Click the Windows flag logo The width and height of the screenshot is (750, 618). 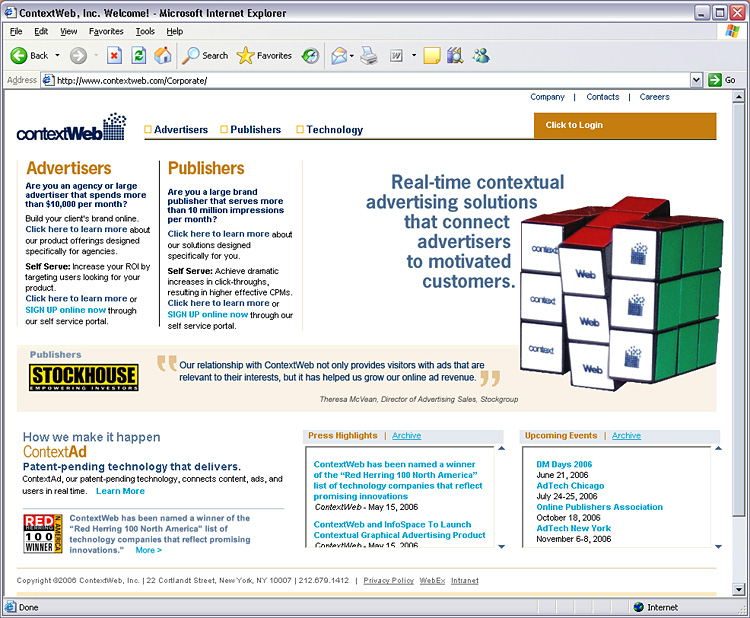click(x=732, y=31)
